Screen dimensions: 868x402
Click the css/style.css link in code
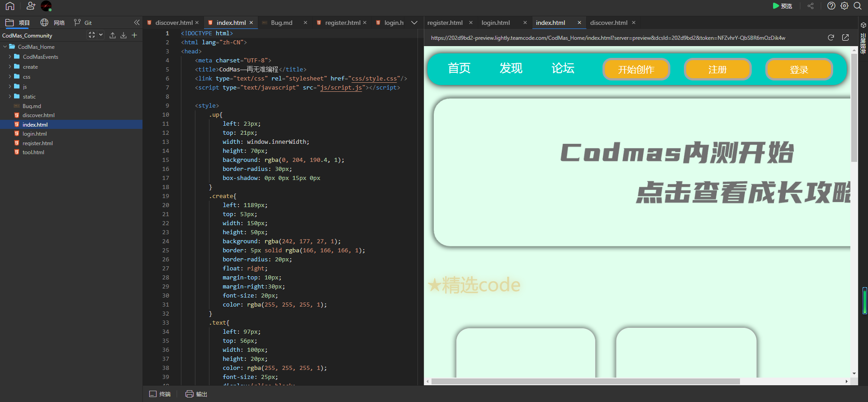coord(375,79)
